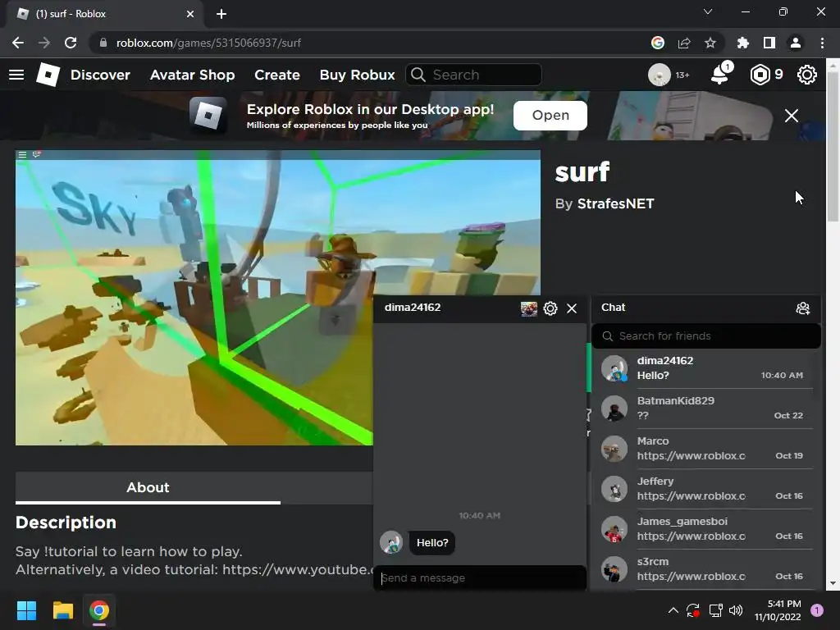Open a new browser tab

[x=221, y=14]
